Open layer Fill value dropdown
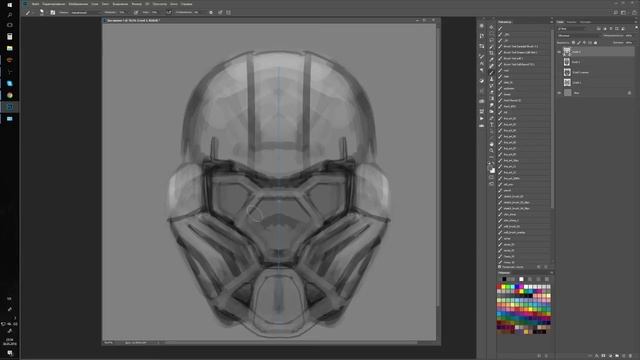The width and height of the screenshot is (640, 360). (x=629, y=43)
